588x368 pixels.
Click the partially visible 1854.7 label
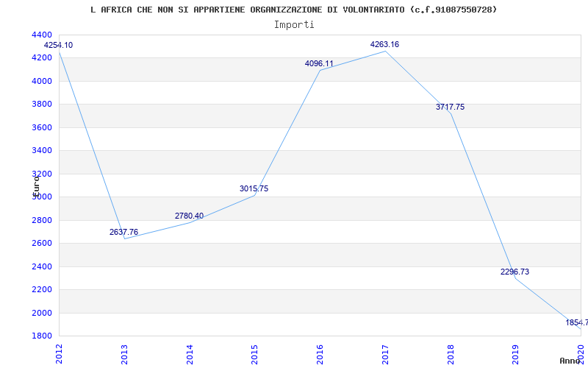coord(577,322)
